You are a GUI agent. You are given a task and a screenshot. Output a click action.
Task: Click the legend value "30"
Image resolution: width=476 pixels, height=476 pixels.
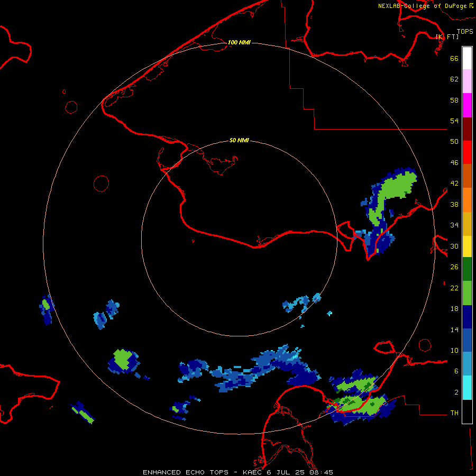coord(454,246)
